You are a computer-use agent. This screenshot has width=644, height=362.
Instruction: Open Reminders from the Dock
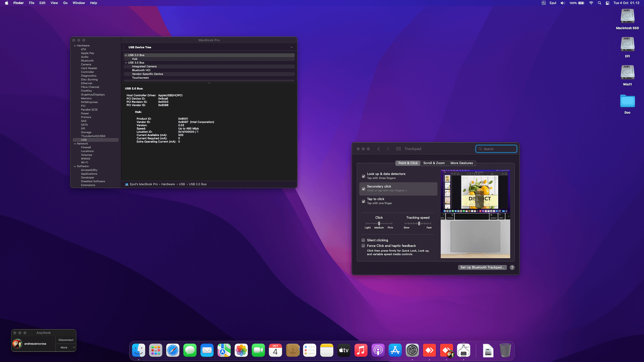(x=310, y=351)
